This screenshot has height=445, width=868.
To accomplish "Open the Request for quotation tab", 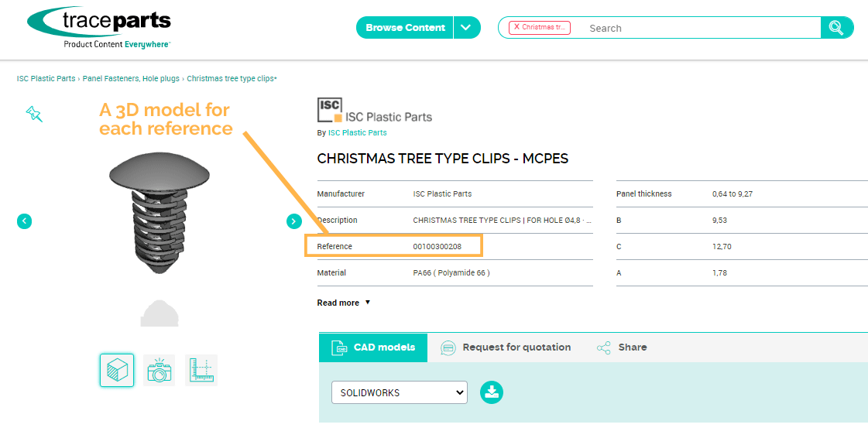I will (506, 347).
